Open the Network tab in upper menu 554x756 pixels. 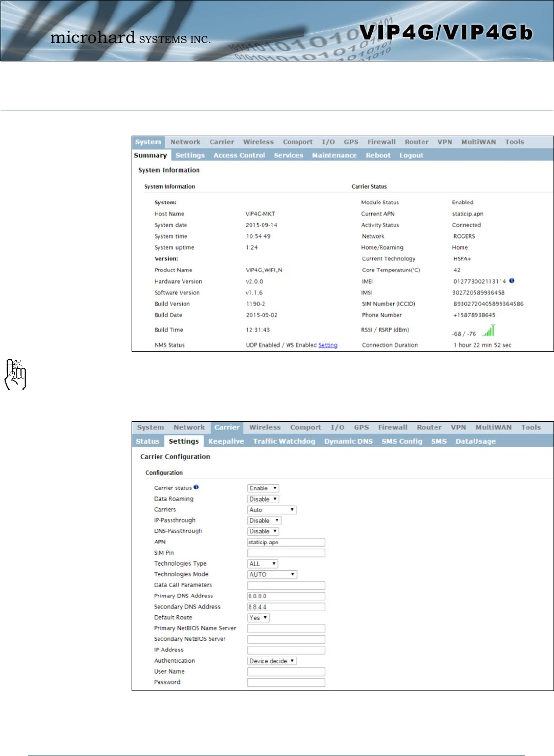(185, 142)
